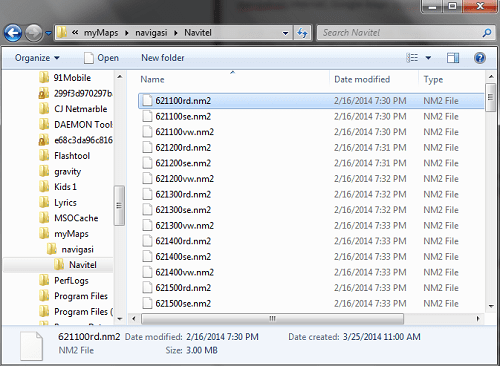Open DAEMON Tools folder in tree
This screenshot has width=500, height=366.
75,125
